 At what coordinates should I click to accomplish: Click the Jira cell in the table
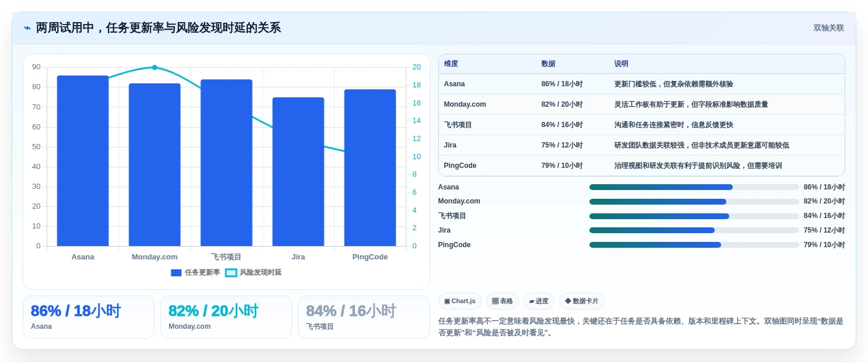pyautogui.click(x=450, y=145)
